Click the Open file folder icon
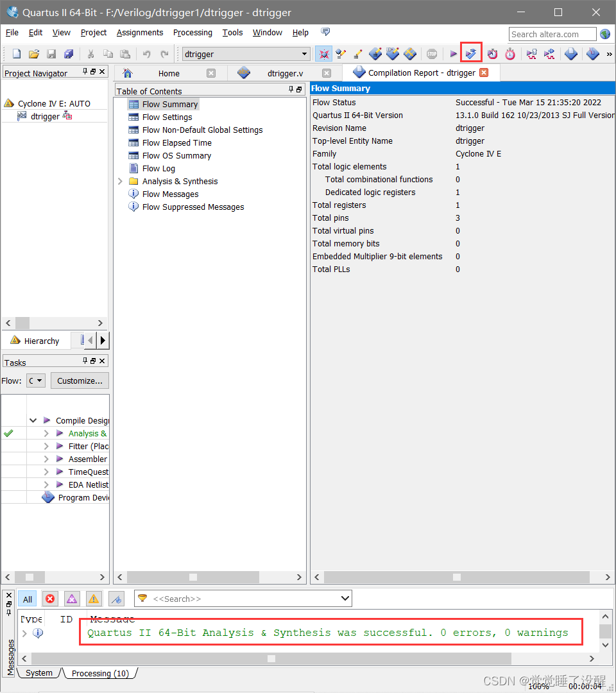The width and height of the screenshot is (616, 693). [x=34, y=54]
